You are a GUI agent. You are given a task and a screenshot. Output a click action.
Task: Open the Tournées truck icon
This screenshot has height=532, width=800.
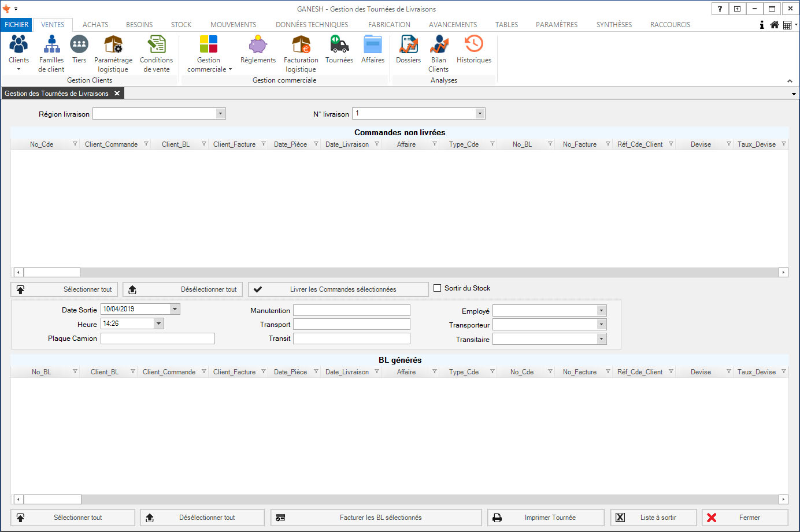(x=339, y=45)
